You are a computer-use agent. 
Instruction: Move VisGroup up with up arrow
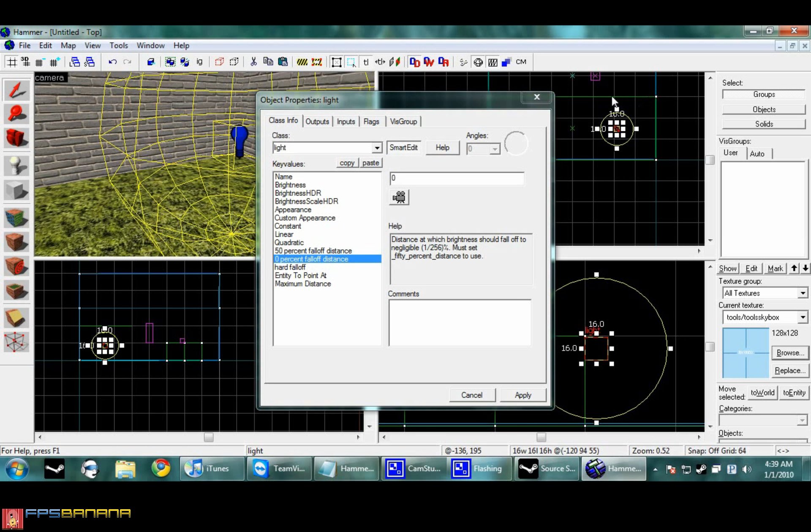[794, 268]
